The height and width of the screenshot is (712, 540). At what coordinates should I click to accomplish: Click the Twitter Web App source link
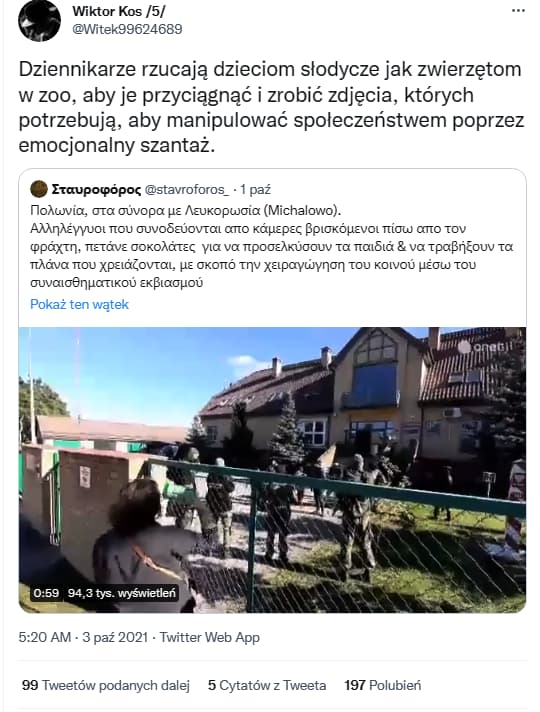click(210, 637)
